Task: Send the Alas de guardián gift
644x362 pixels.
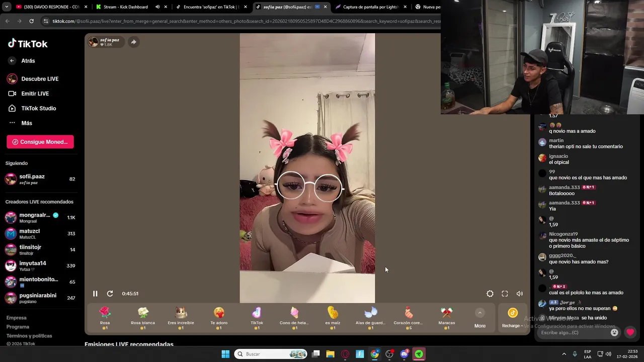Action: click(x=370, y=318)
